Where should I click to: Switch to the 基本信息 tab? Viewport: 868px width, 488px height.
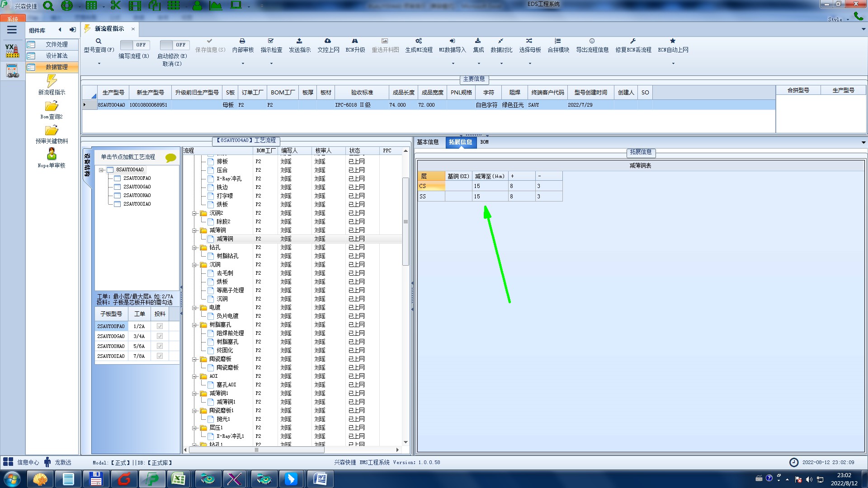428,142
